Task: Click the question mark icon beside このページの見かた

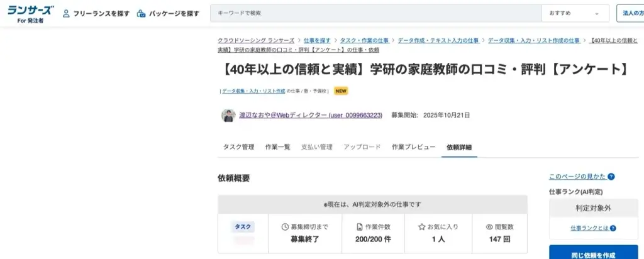Action: click(611, 177)
